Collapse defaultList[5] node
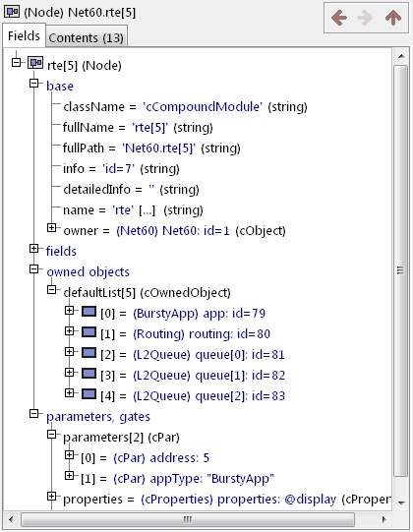The height and width of the screenshot is (532, 413). point(51,290)
